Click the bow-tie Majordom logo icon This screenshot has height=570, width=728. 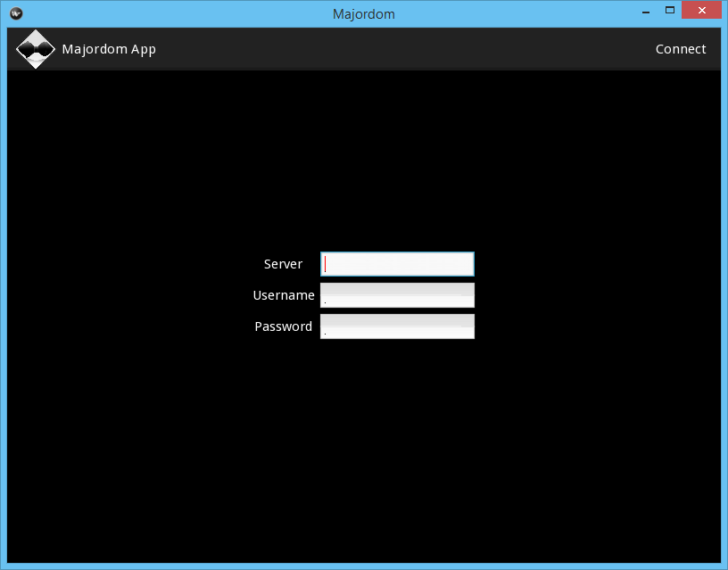pos(36,49)
